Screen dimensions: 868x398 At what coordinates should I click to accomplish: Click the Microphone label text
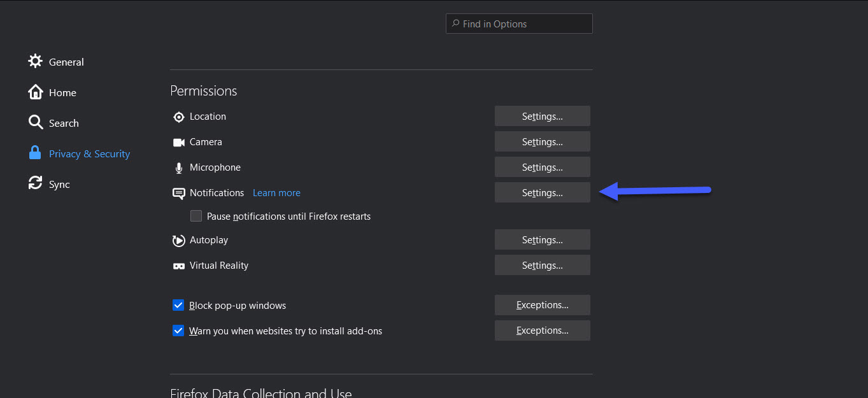pyautogui.click(x=215, y=167)
